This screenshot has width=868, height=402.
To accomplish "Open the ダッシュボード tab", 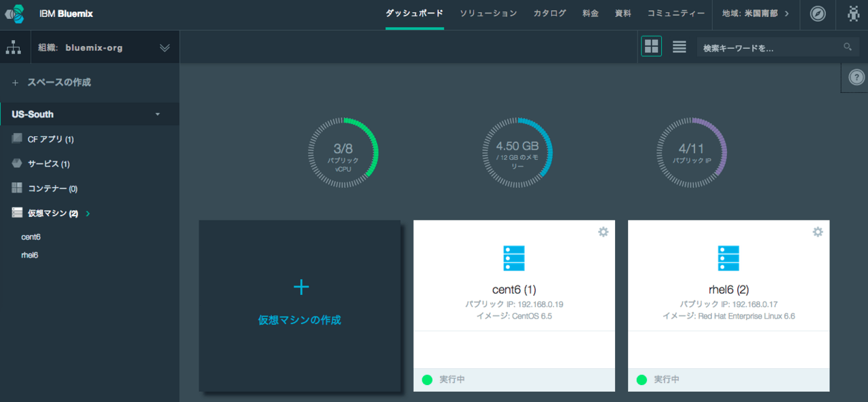I will coord(414,14).
